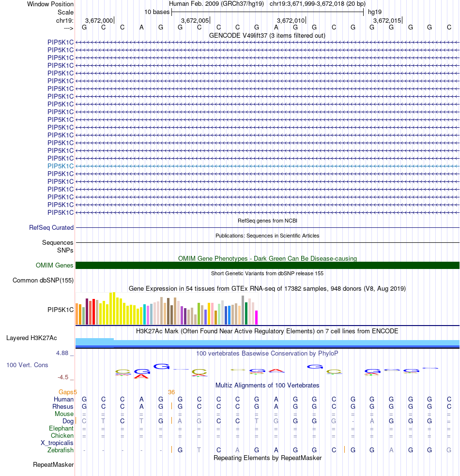Click 'Multiz Alignments of 100 Vertebrates' title
Image resolution: width=460 pixels, height=476 pixels.
267,385
